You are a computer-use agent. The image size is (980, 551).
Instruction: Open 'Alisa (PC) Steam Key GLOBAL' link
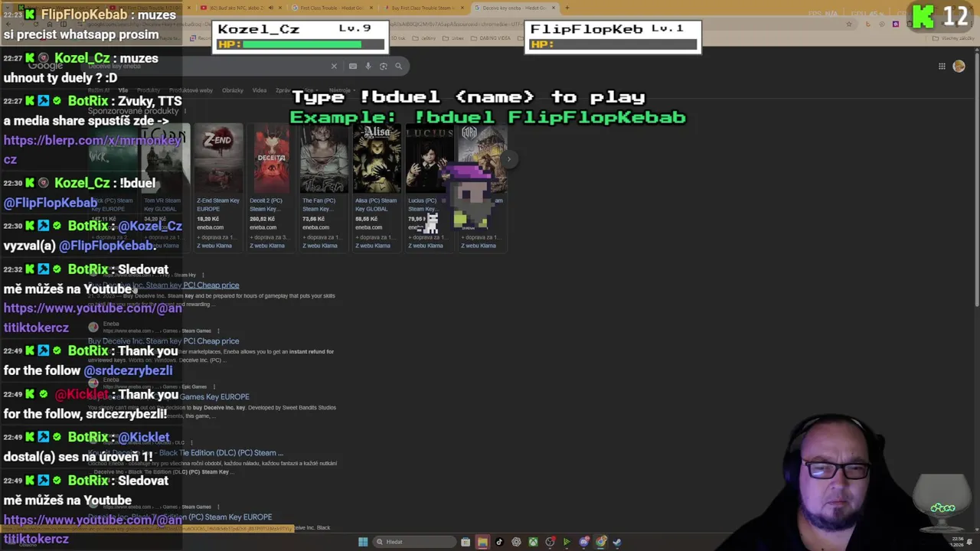coord(376,204)
